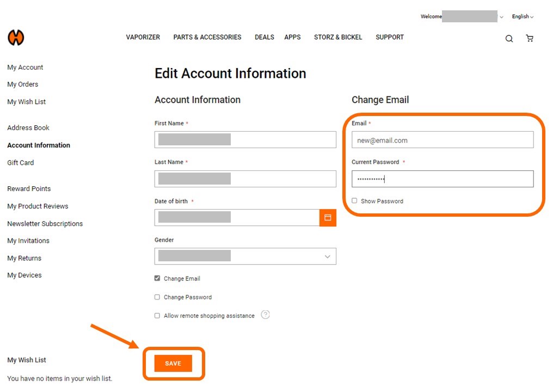Click into the Email input field
Image resolution: width=553 pixels, height=392 pixels.
442,140
